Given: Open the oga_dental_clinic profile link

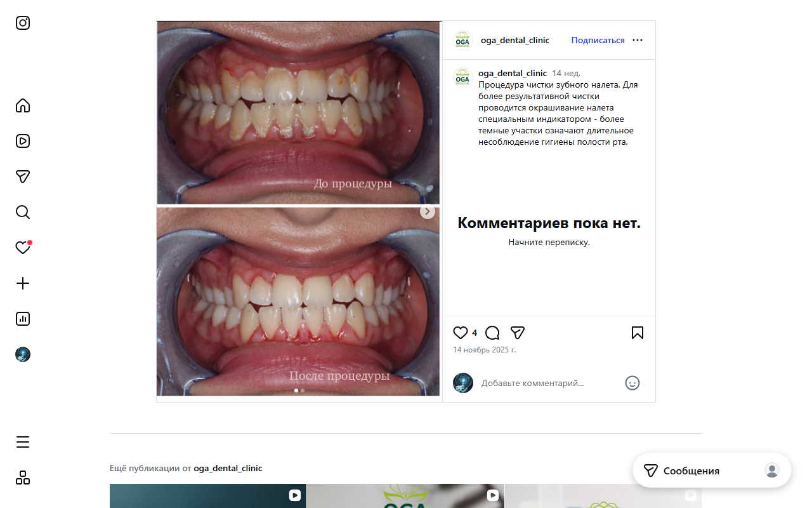Looking at the screenshot, I should (515, 40).
